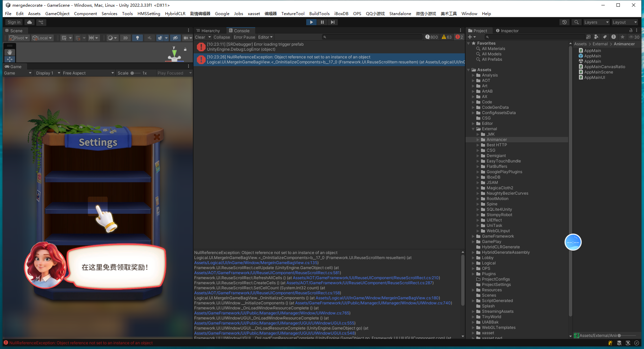
Task: Click Clear button in Console
Action: [200, 37]
